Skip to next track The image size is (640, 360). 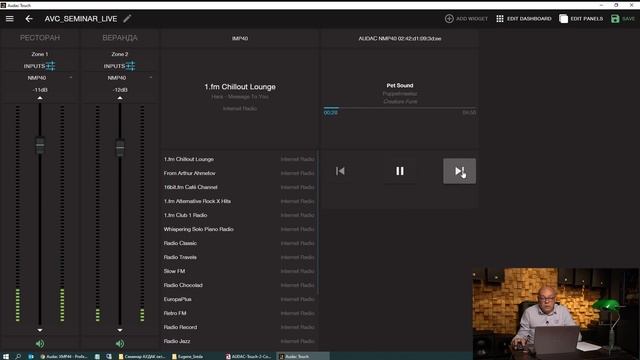click(459, 171)
